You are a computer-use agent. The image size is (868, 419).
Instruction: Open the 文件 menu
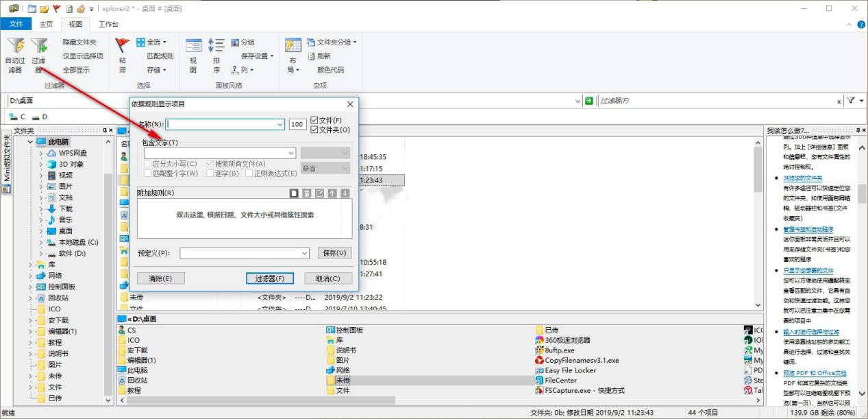pos(17,23)
